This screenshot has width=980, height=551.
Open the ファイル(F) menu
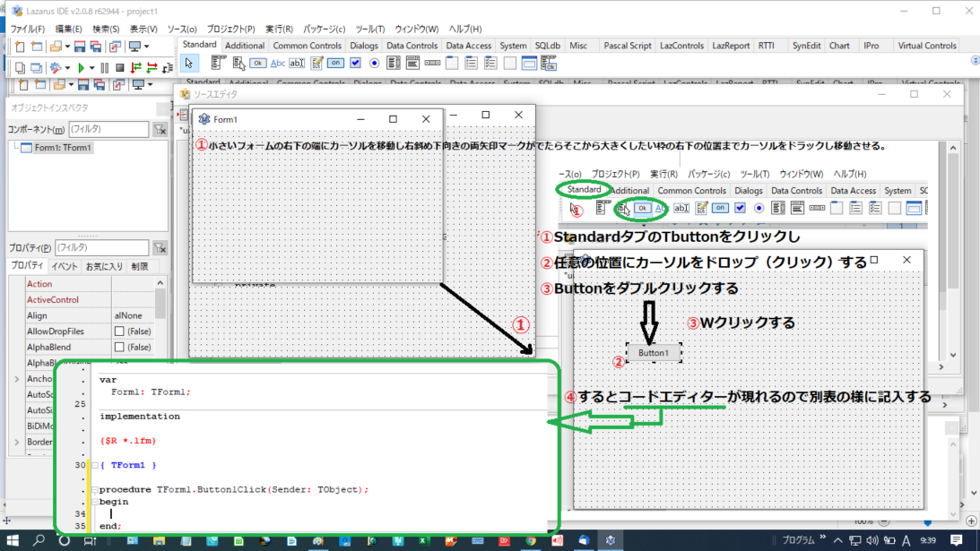tap(28, 30)
